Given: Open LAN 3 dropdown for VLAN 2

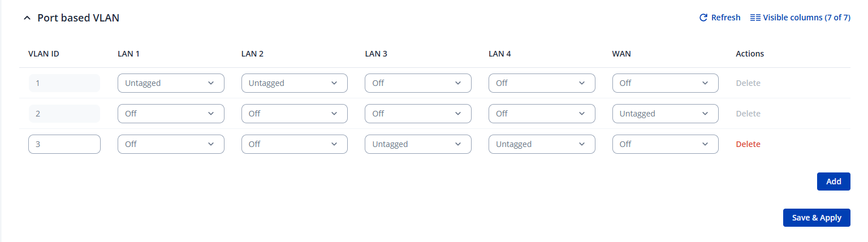Looking at the screenshot, I should [418, 114].
